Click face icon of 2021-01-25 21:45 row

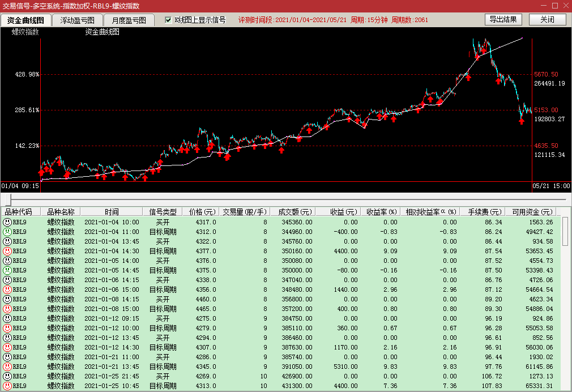[x=7, y=376]
